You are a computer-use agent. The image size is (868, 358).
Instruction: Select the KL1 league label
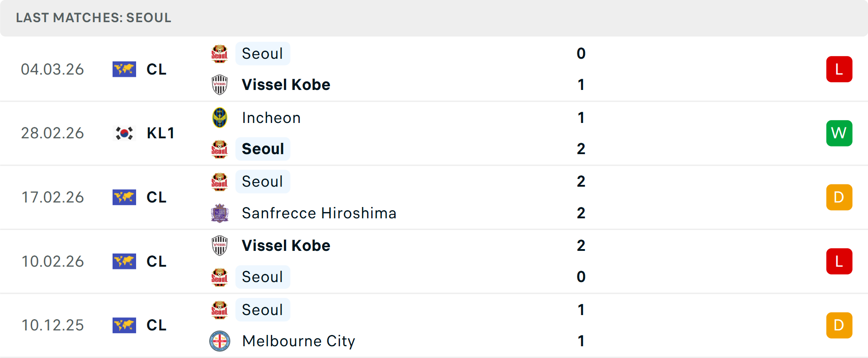pos(160,133)
